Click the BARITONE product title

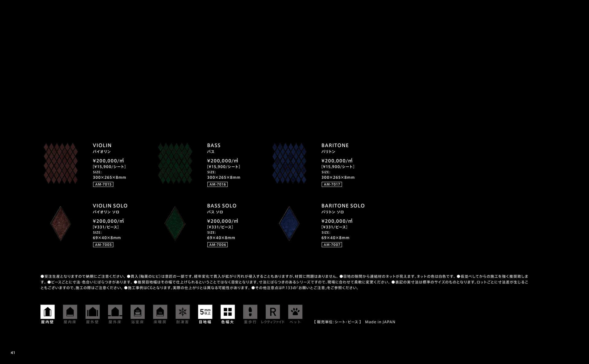335,146
